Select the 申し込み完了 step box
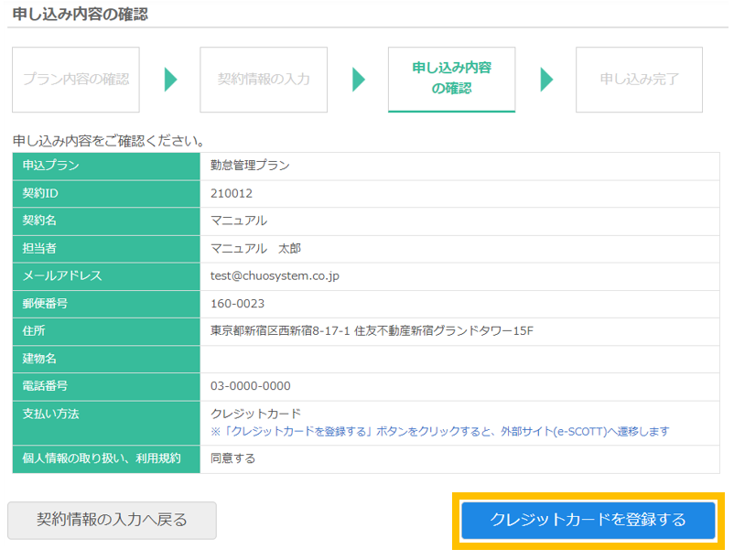 tap(639, 80)
